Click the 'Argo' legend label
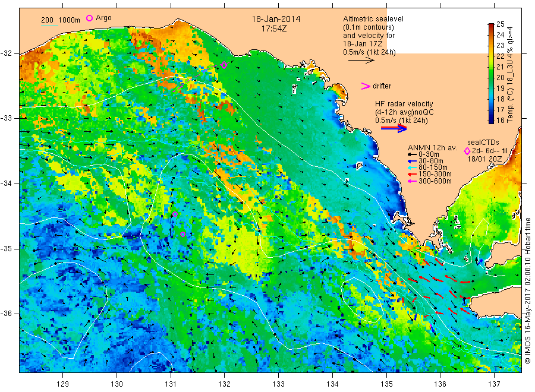535x392 pixels. (103, 18)
